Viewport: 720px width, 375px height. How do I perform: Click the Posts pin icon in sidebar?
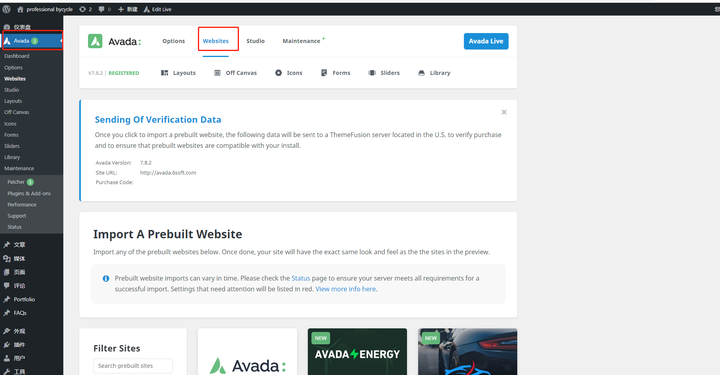pos(6,245)
